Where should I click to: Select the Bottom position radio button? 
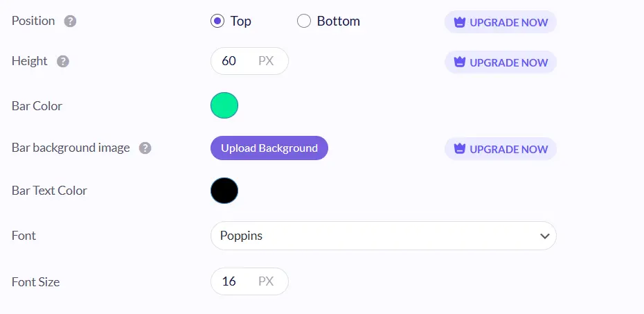pyautogui.click(x=304, y=21)
